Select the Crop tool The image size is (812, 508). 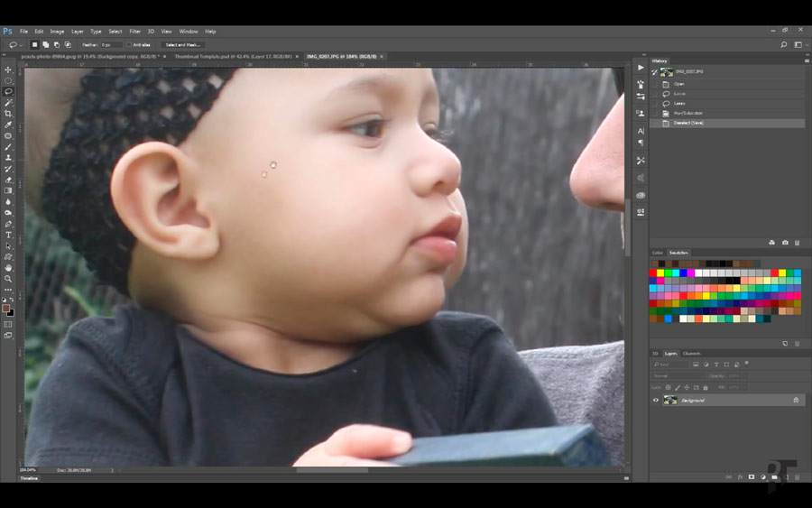pos(8,114)
